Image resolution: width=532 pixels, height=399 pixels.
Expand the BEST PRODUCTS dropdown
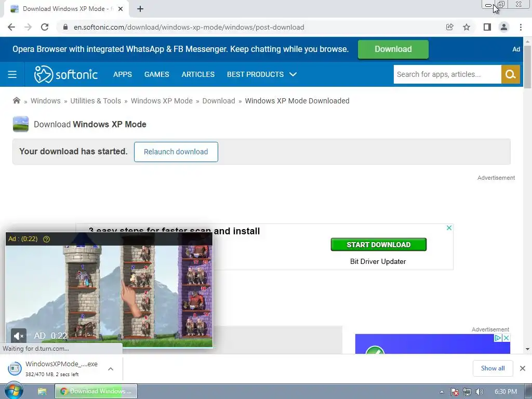[x=262, y=74]
